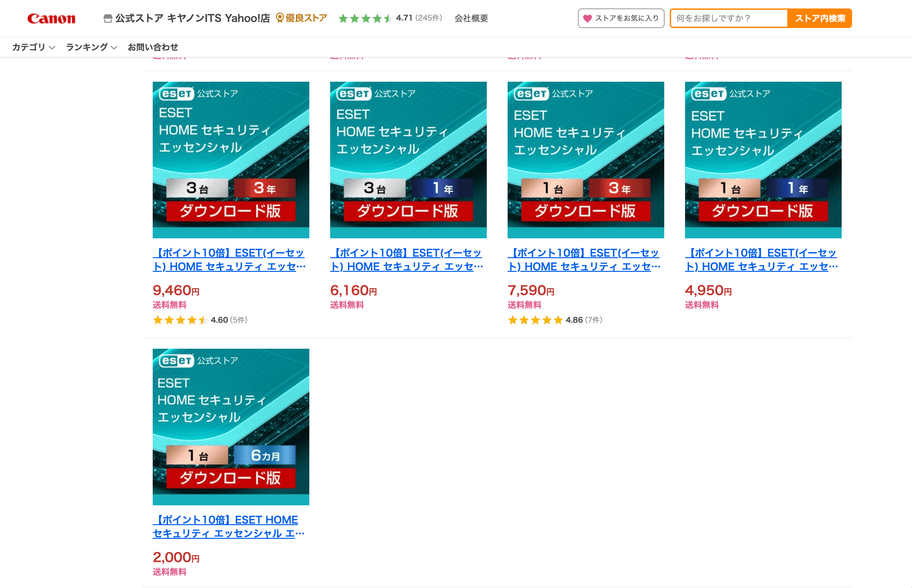Click the (5件) review count

239,320
